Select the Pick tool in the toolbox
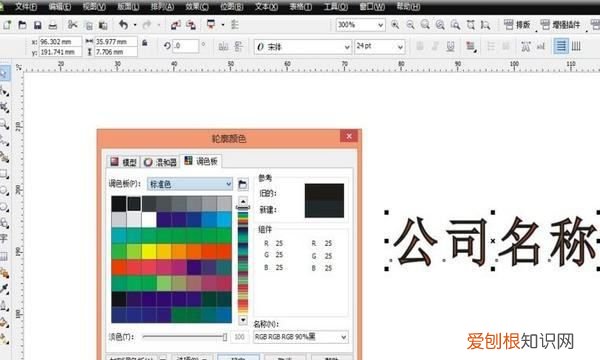 4,73
